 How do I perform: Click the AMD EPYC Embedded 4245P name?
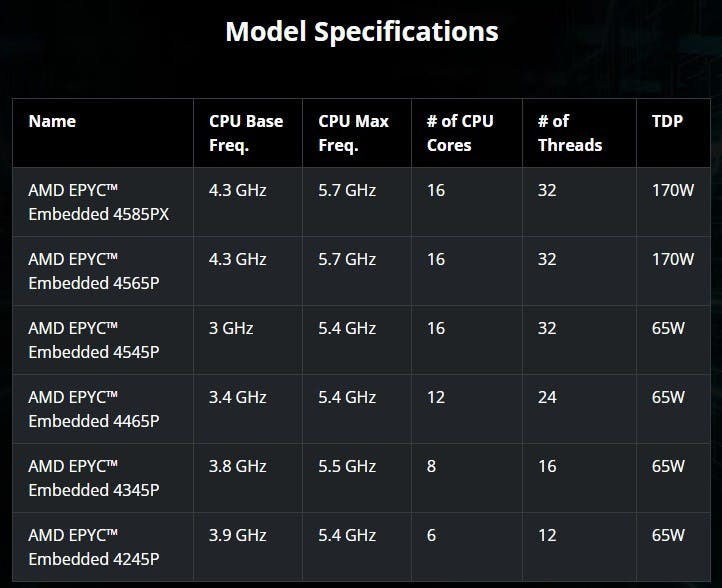coord(93,547)
